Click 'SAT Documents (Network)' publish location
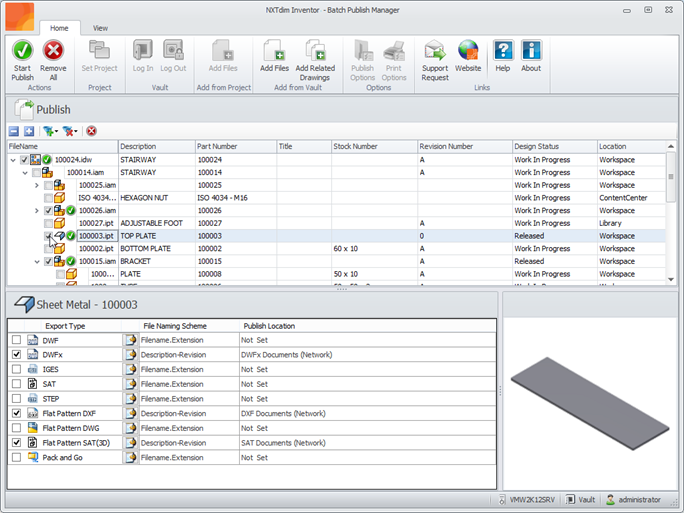This screenshot has height=513, width=684. (283, 443)
